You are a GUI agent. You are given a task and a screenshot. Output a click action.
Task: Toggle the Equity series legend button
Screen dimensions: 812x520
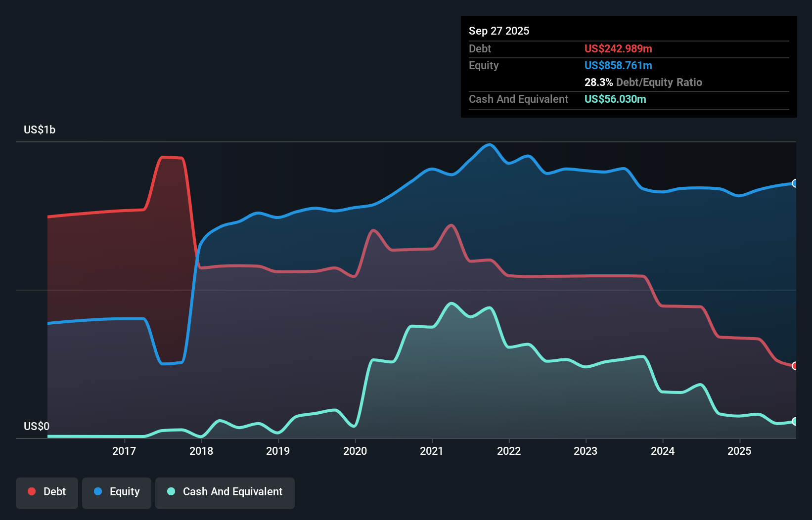point(117,493)
